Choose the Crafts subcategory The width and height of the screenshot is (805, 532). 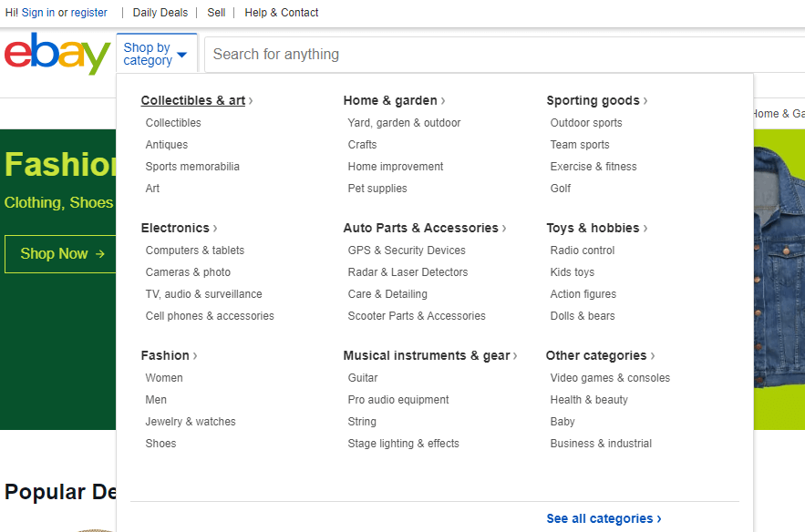362,145
